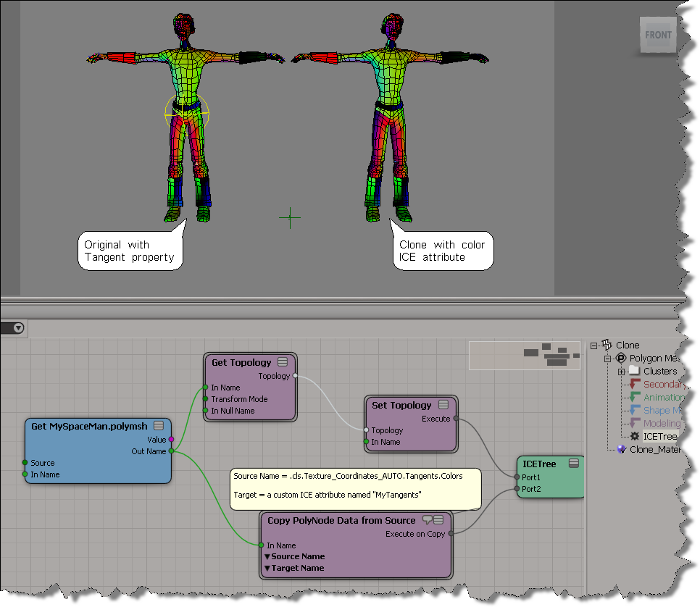Click the ICETree gear icon in explorer
The width and height of the screenshot is (700, 607).
tap(635, 436)
